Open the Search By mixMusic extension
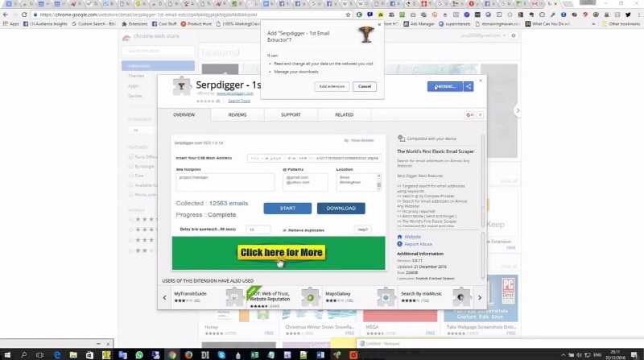The image size is (644, 360). pyautogui.click(x=435, y=297)
